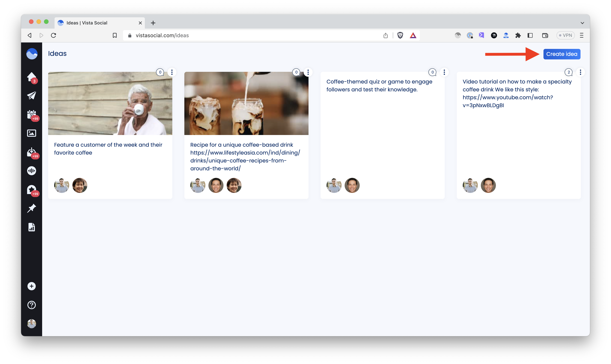Open the 2 comments on video tutorial idea

(569, 72)
